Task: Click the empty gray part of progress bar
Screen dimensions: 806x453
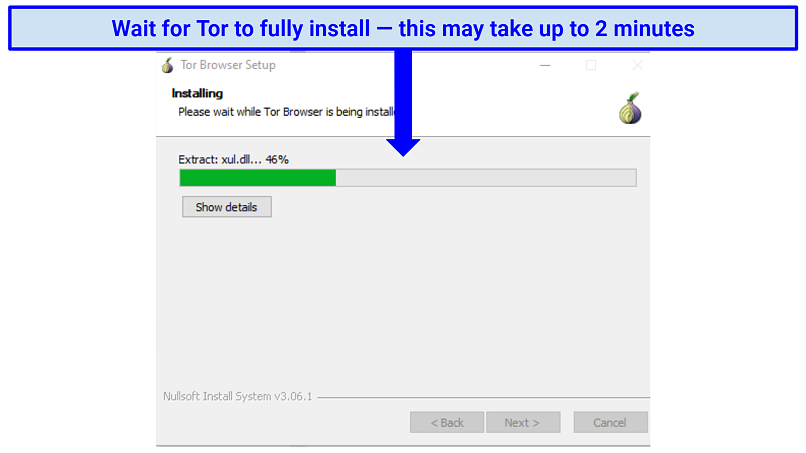Action: point(486,178)
